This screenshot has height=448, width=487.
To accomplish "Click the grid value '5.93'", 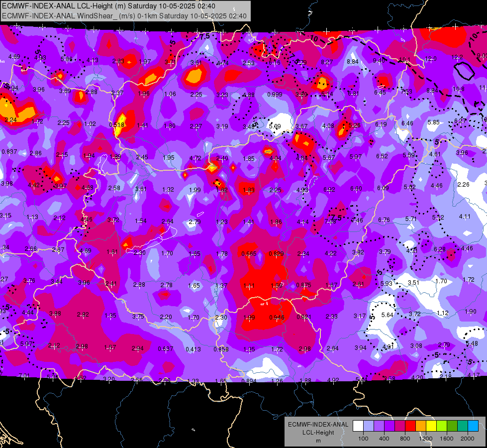I will pos(387,283).
